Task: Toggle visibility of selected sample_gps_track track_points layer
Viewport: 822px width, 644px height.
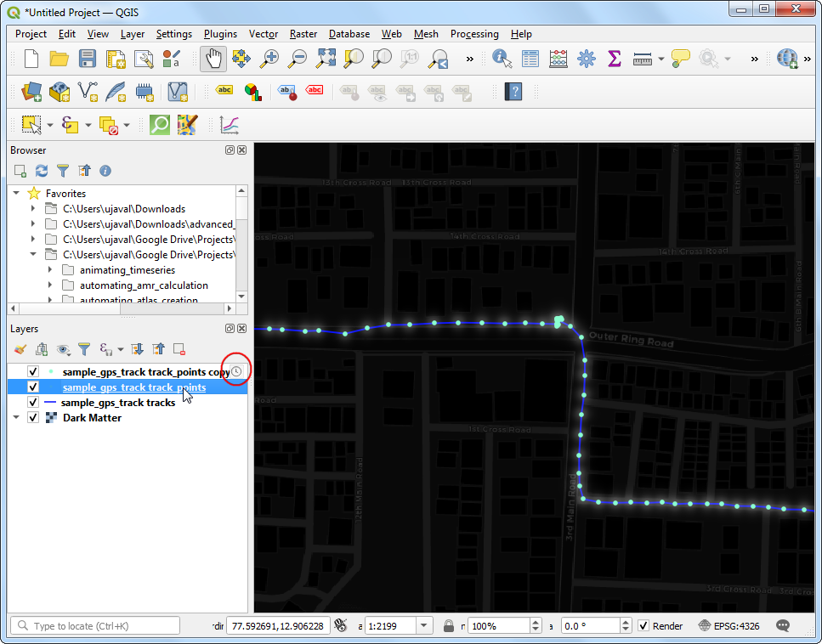Action: coord(33,387)
